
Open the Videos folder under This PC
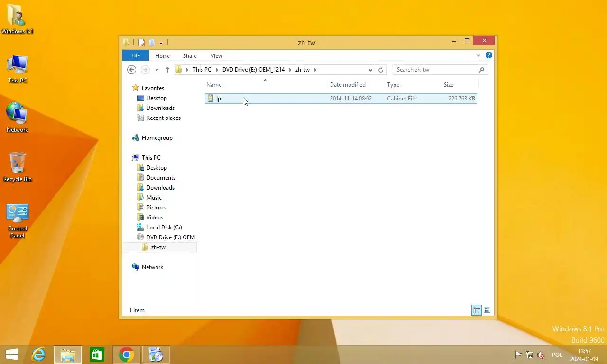(155, 218)
